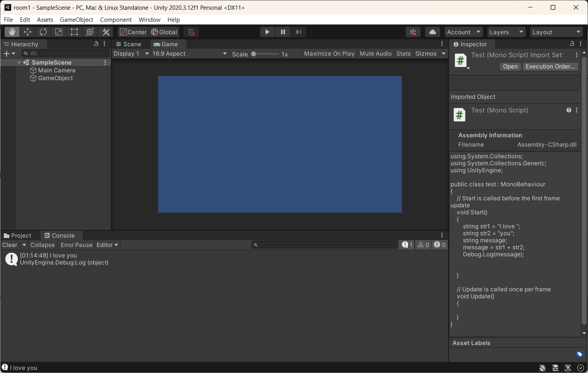This screenshot has width=588, height=373.
Task: Select the Rect tool
Action: 74,32
